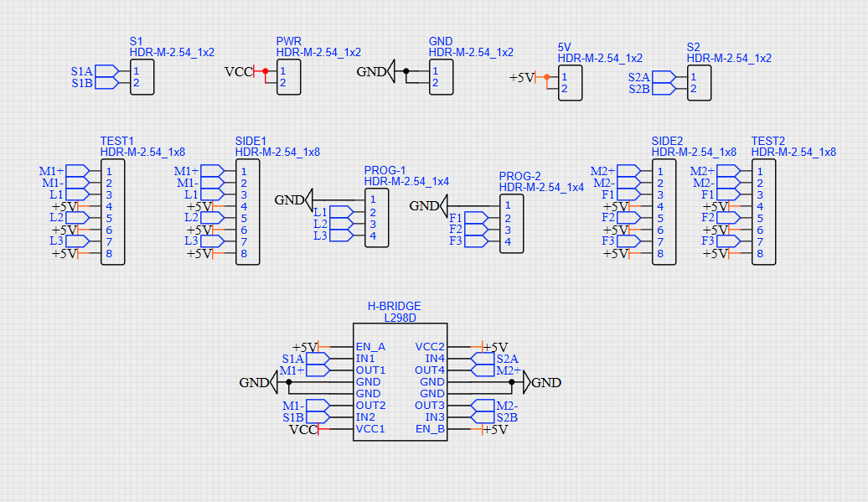This screenshot has width=868, height=502.
Task: Select the left GND symbol beside H-BRIDGE
Action: [x=259, y=382]
